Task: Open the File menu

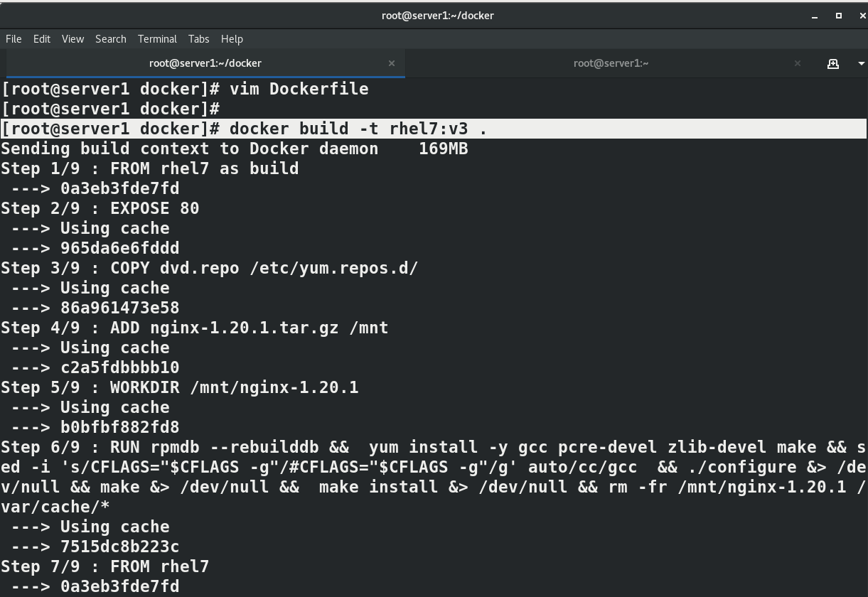Action: (x=14, y=39)
